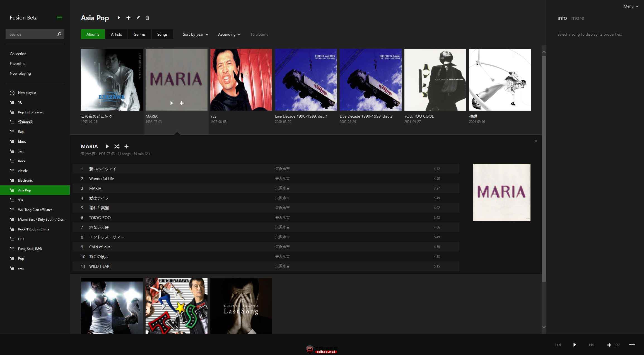Viewport: 644px width, 355px height.
Task: Select the info panel tab
Action: [x=562, y=18]
